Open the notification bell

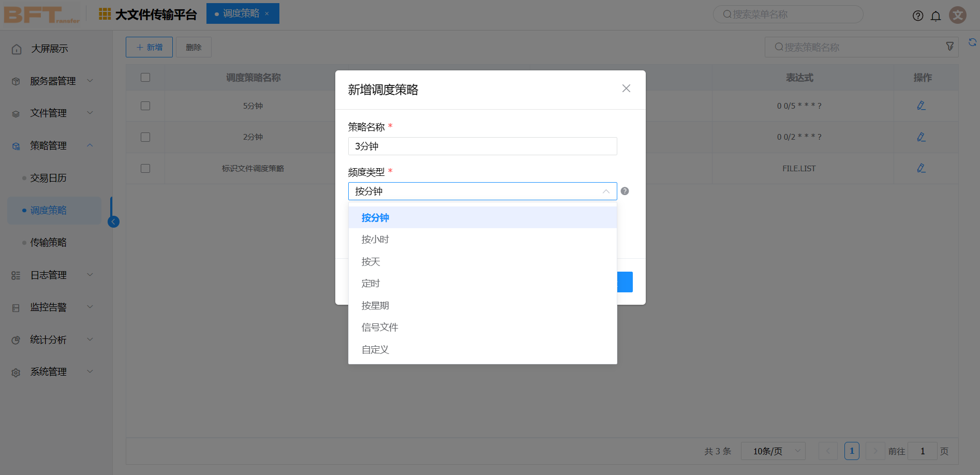click(x=936, y=16)
